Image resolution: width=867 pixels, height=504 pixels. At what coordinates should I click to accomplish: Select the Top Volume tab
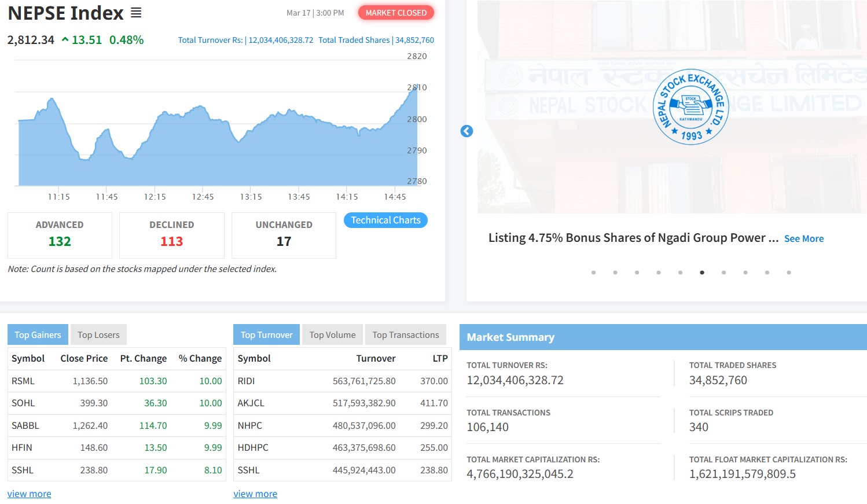click(x=332, y=335)
